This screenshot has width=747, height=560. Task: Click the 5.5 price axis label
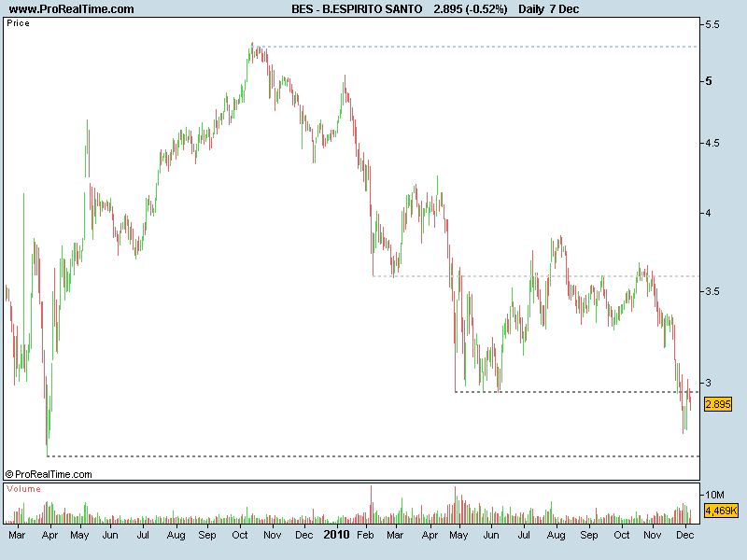712,25
